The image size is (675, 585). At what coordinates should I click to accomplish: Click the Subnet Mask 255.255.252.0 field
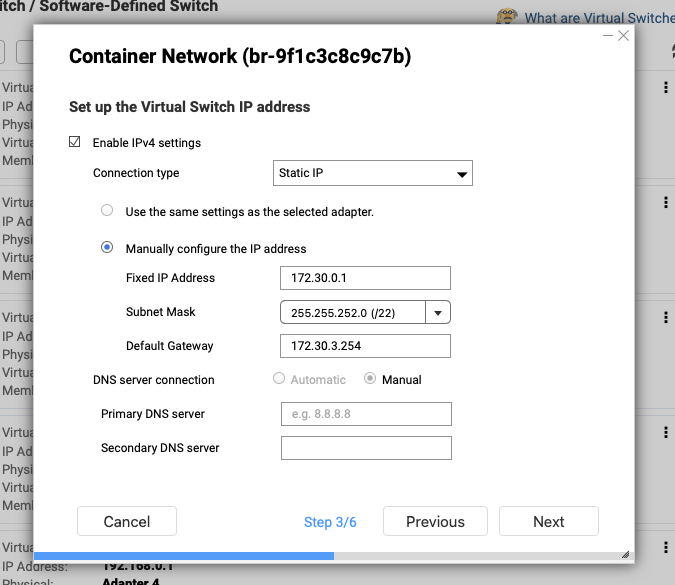pos(353,313)
